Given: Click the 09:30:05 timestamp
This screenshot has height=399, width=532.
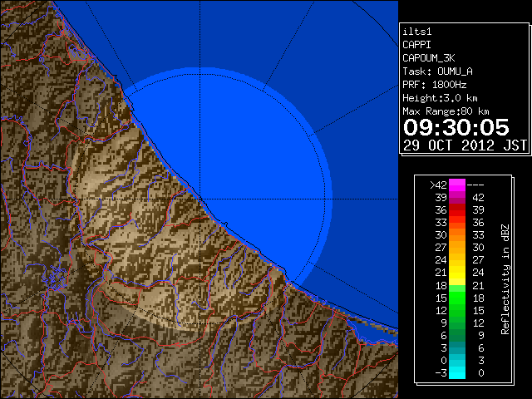Looking at the screenshot, I should [456, 127].
